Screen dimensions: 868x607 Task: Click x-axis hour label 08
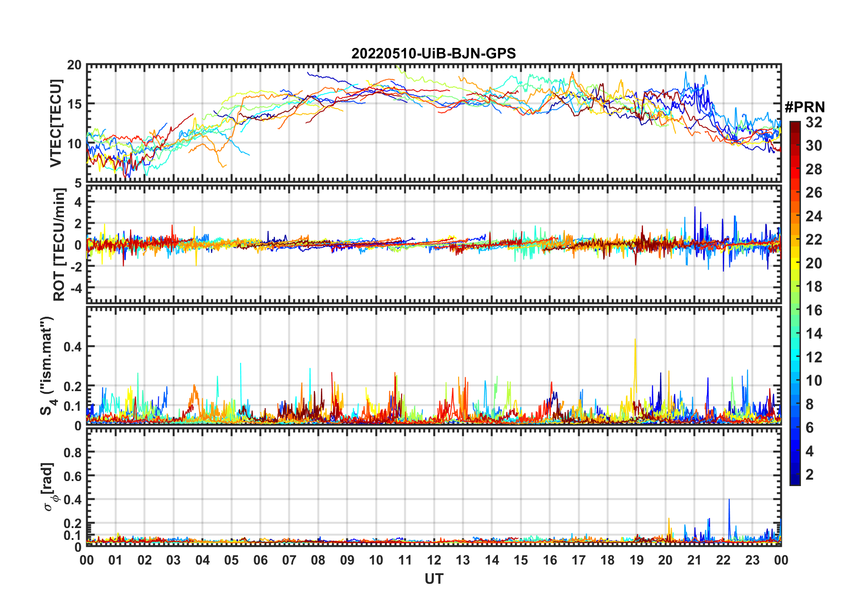318,560
